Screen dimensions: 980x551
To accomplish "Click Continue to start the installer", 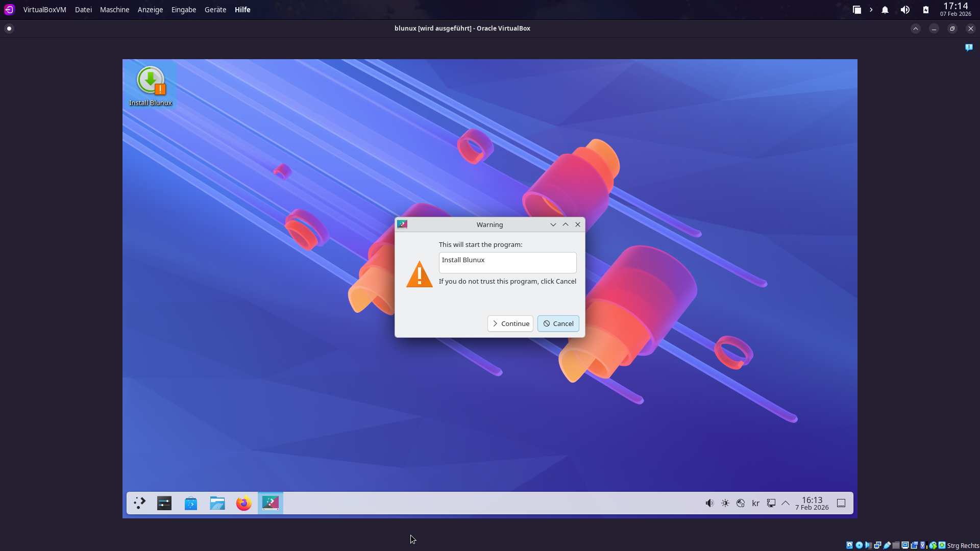I will coord(510,323).
